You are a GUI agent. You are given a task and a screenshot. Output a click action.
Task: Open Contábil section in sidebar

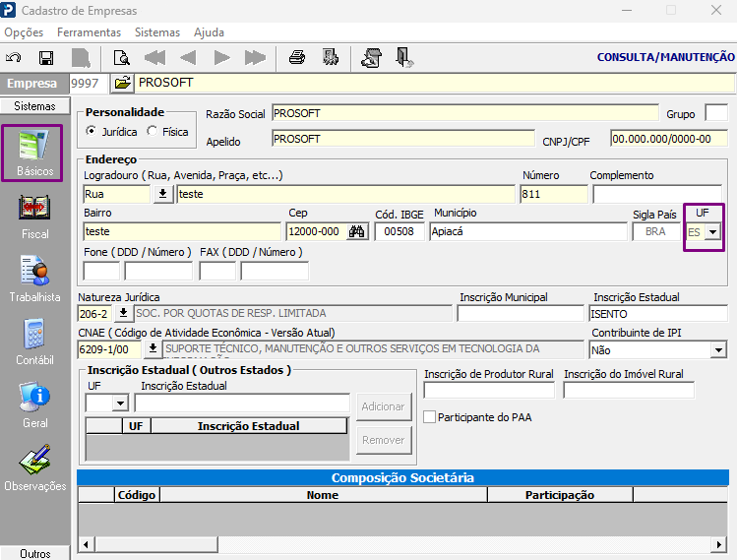pos(34,342)
